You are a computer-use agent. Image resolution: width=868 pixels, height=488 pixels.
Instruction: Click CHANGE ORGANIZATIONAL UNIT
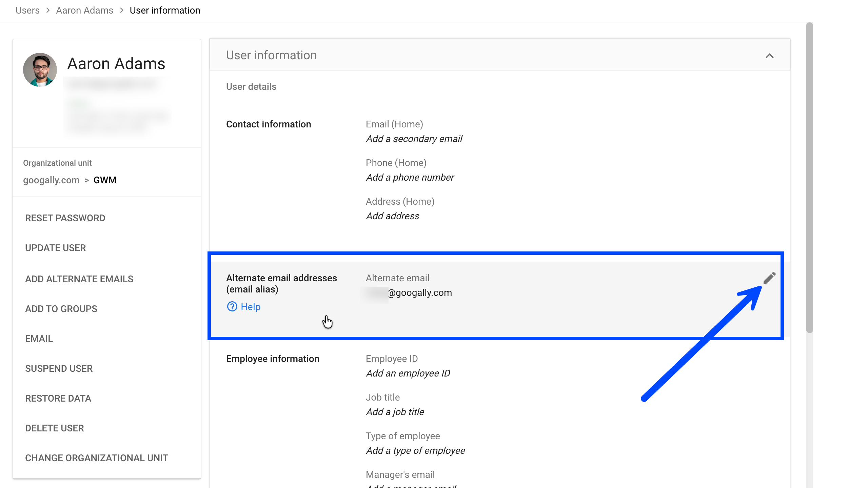point(96,458)
